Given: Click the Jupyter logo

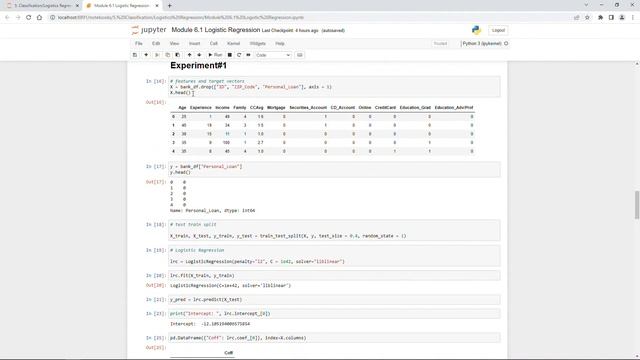Looking at the screenshot, I should pyautogui.click(x=149, y=30).
